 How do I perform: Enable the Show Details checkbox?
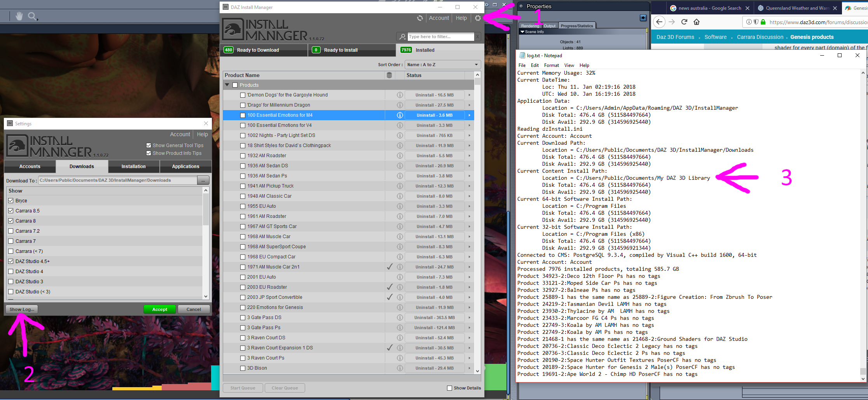coord(450,388)
